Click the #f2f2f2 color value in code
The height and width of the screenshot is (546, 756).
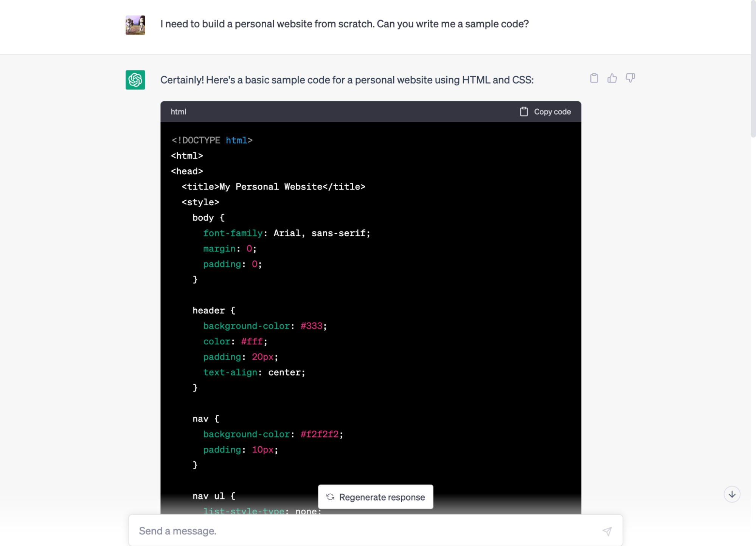[x=319, y=434]
